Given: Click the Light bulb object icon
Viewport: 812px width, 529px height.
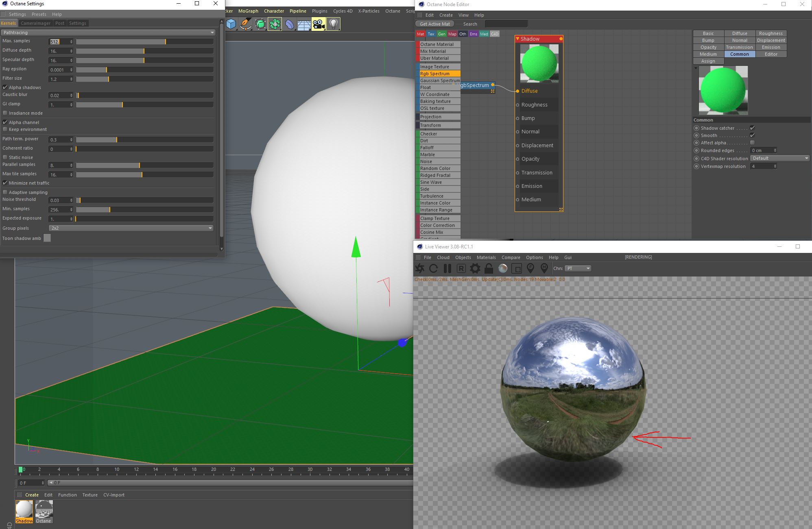Looking at the screenshot, I should pos(333,24).
